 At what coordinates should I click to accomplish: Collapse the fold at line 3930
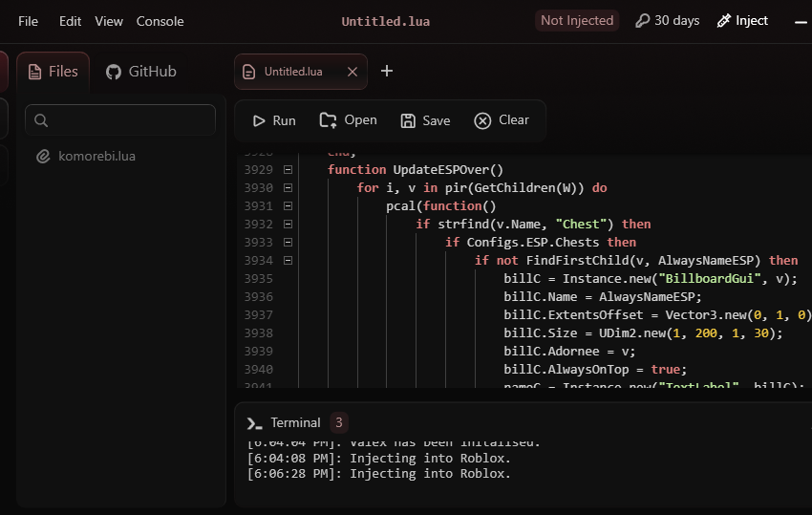[288, 188]
